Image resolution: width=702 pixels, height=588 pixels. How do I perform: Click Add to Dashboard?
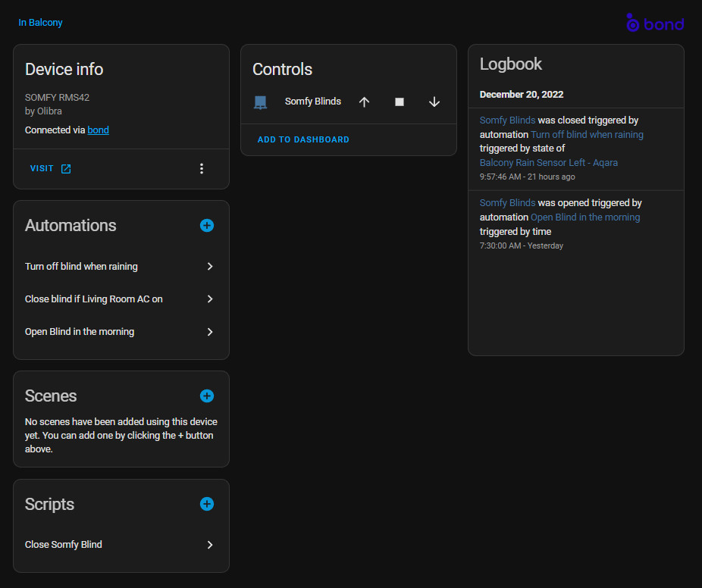[x=303, y=140]
